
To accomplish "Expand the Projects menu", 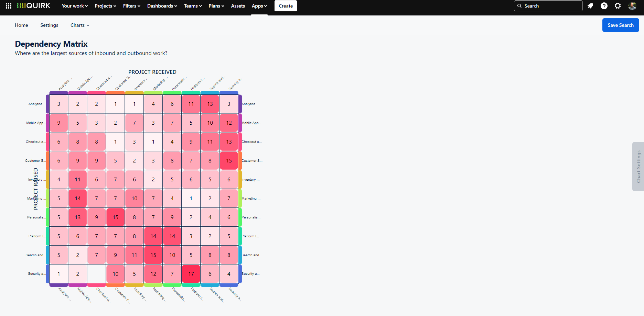I will click(106, 6).
